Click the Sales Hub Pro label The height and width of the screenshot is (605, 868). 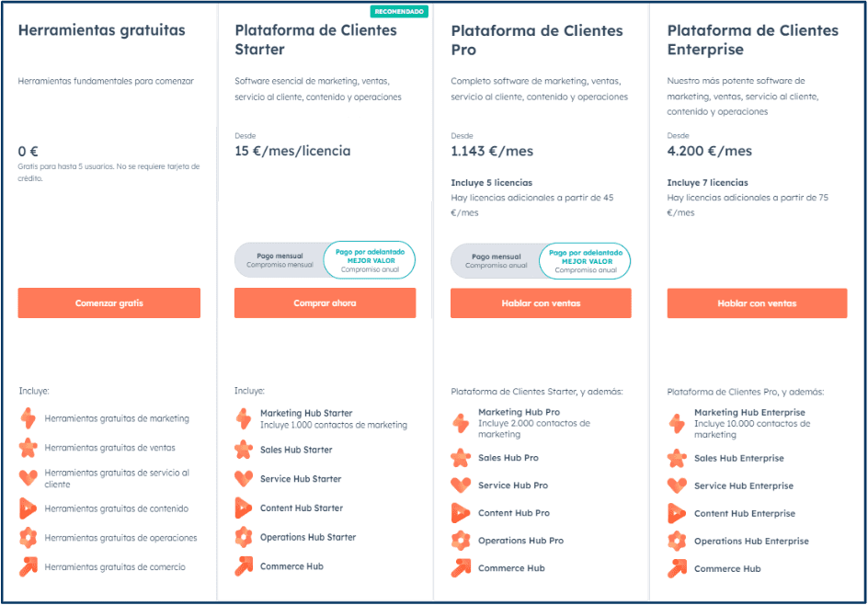click(x=508, y=458)
